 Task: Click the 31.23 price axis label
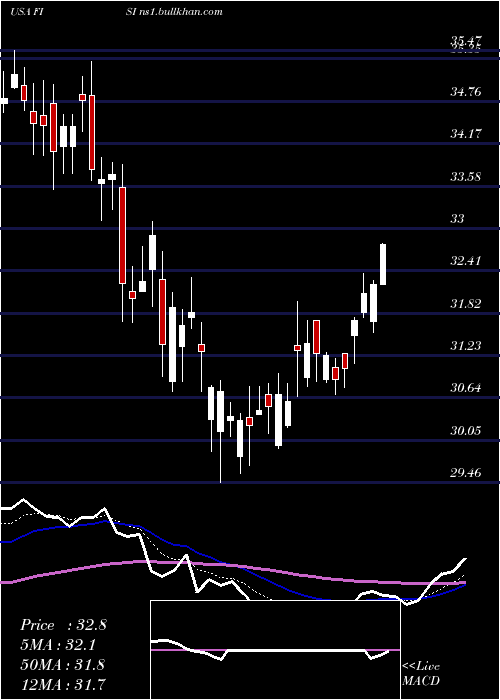coord(466,346)
